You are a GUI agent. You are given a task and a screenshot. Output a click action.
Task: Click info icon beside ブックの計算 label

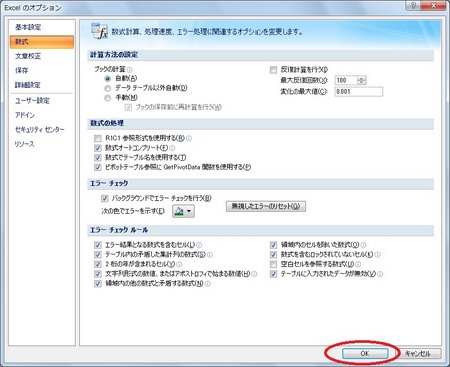tap(129, 70)
